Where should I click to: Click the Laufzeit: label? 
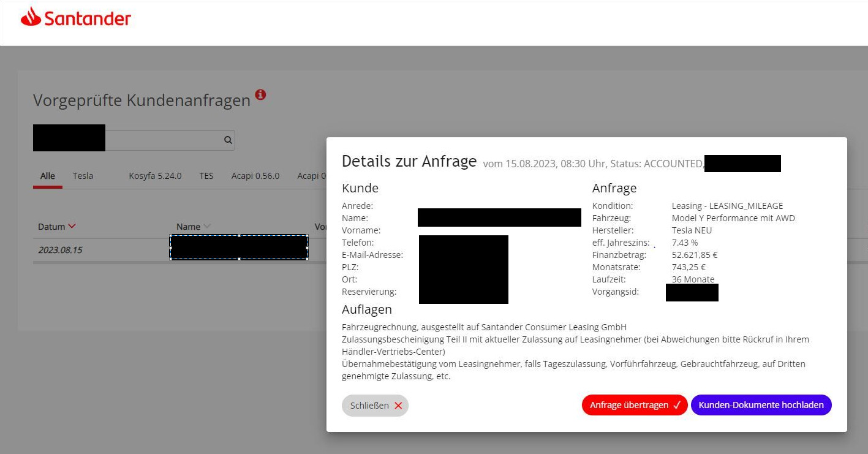coord(609,279)
